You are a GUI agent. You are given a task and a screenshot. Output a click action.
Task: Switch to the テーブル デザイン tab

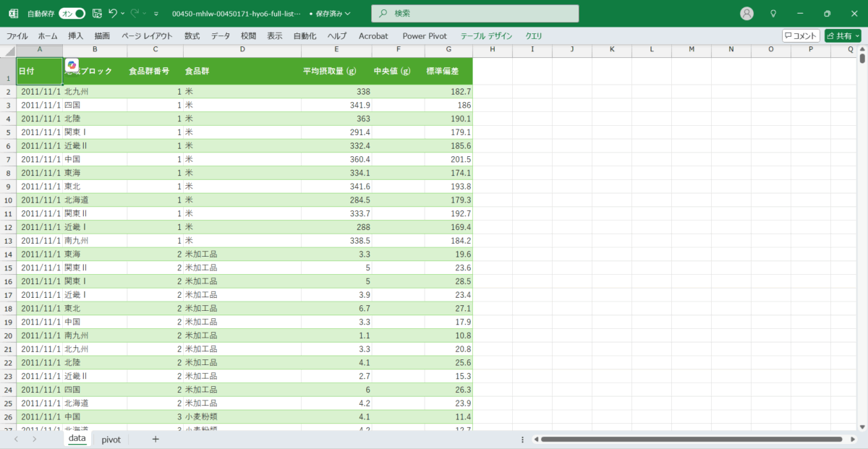(x=486, y=35)
